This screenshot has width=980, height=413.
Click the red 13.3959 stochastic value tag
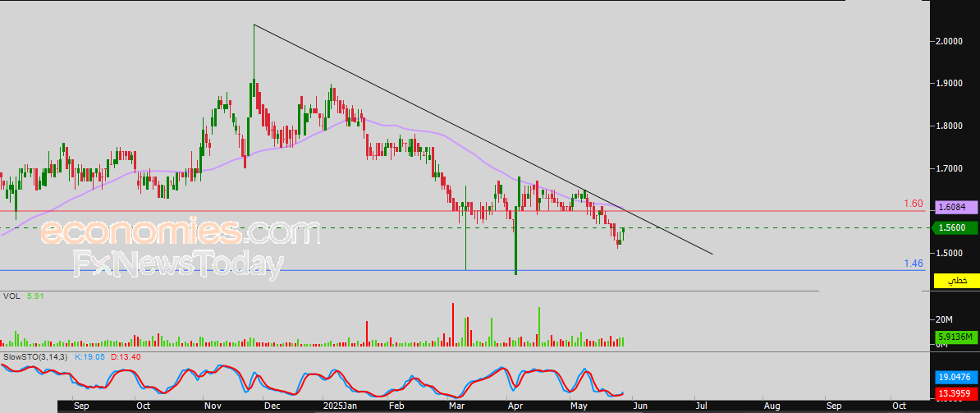(x=955, y=393)
